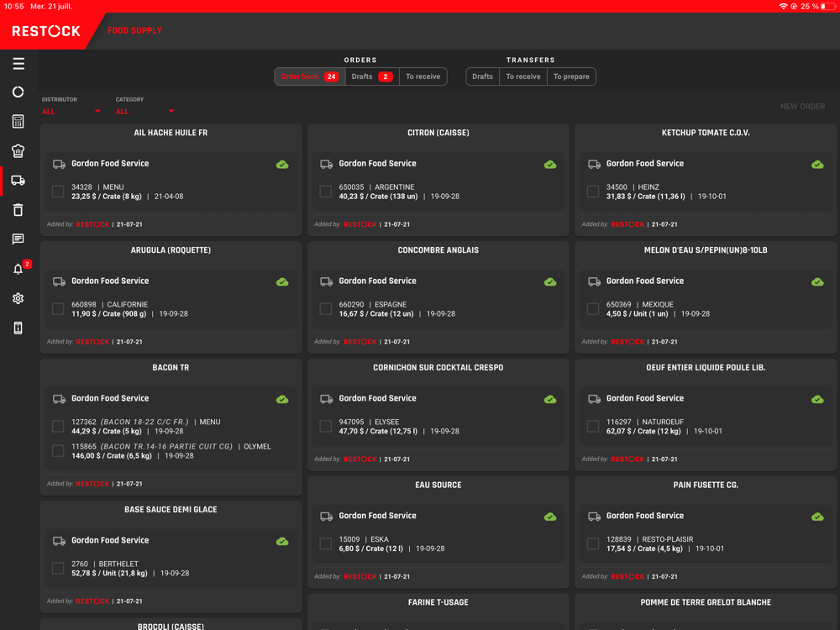
Task: Click the BACON TR card title
Action: pos(171,368)
